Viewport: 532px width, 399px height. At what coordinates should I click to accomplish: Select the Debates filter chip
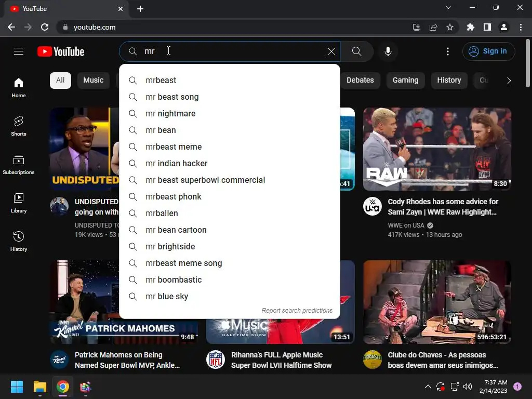click(x=360, y=81)
